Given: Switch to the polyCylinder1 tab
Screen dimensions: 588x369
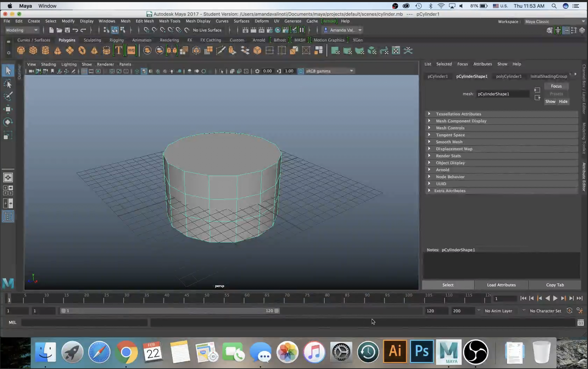Looking at the screenshot, I should pyautogui.click(x=509, y=76).
